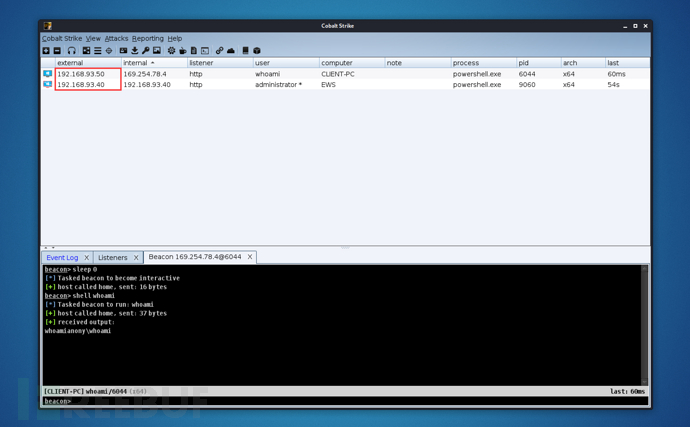
Task: Close the Beacon 169.254.78.4@6044 tab
Action: pyautogui.click(x=250, y=257)
